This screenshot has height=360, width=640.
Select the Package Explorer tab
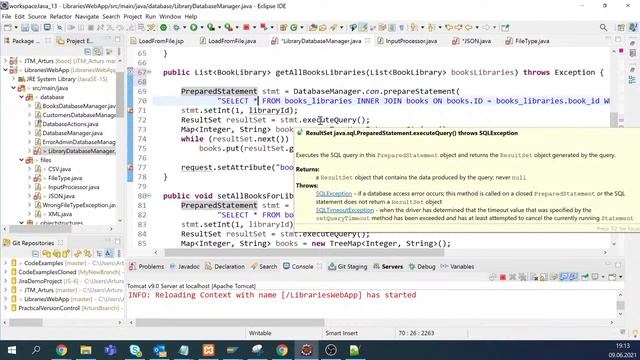[22, 41]
